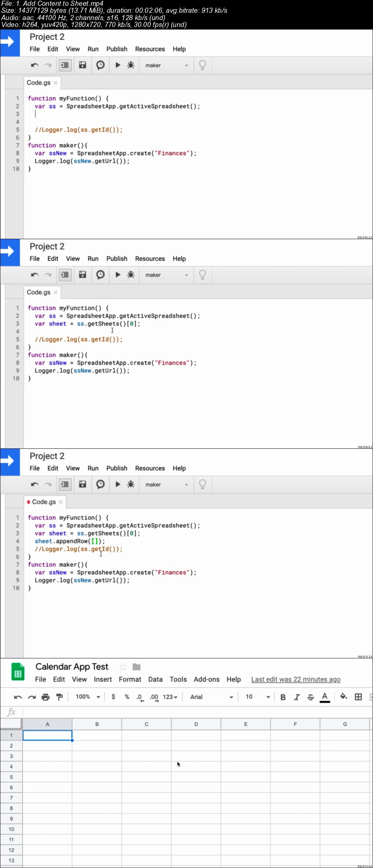Toggle the indent button in the unsaved *Code.gs editor
The width and height of the screenshot is (373, 868).
tap(65, 484)
